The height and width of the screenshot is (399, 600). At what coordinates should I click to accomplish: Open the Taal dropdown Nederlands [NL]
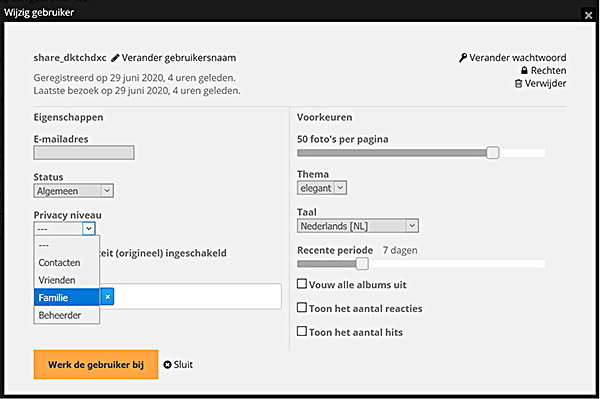[x=358, y=226]
